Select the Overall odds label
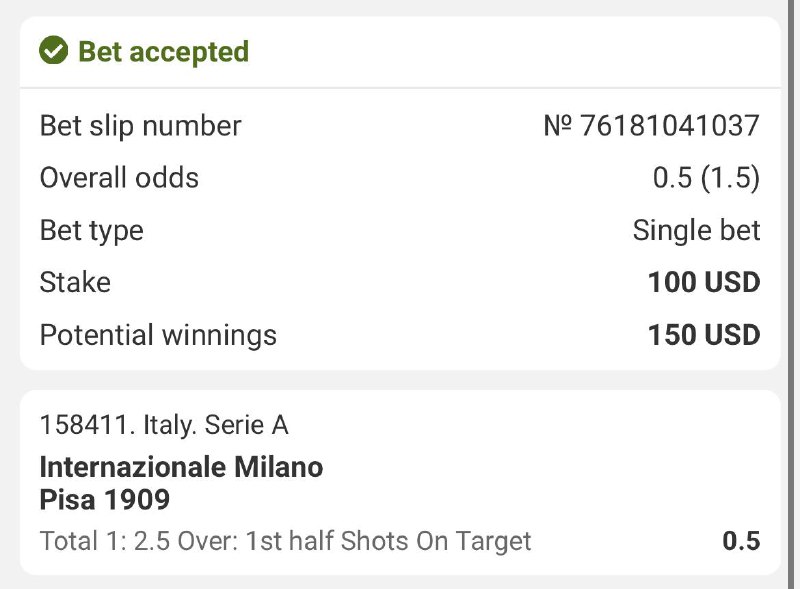 pos(119,178)
